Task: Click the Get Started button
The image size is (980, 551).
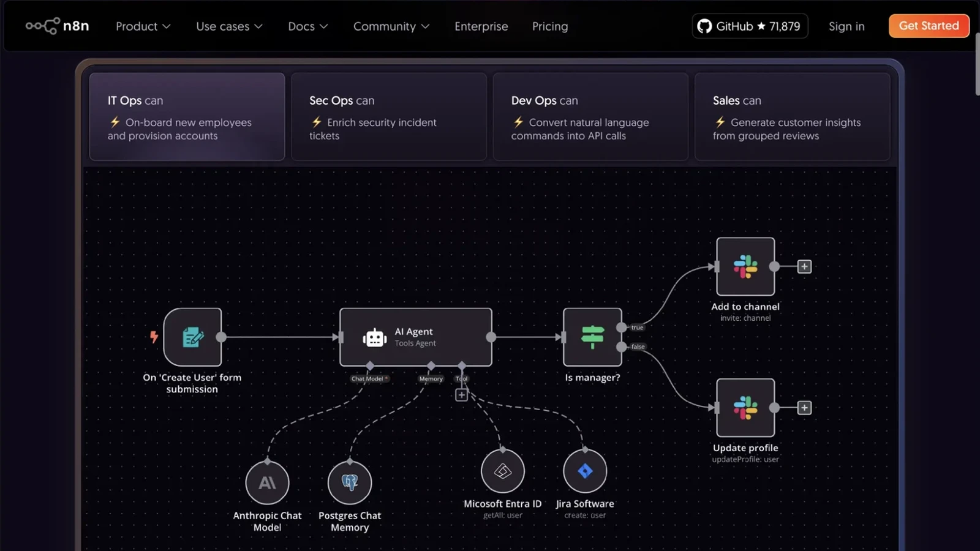Action: (929, 26)
